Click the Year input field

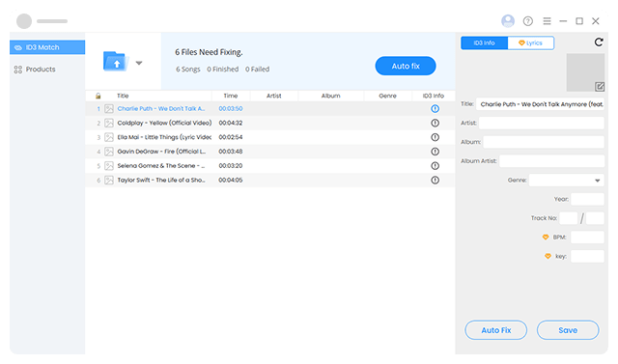click(587, 199)
